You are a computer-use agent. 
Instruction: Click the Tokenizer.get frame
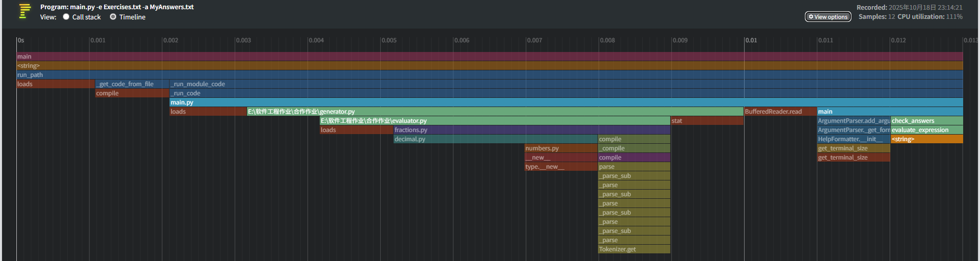pos(634,249)
